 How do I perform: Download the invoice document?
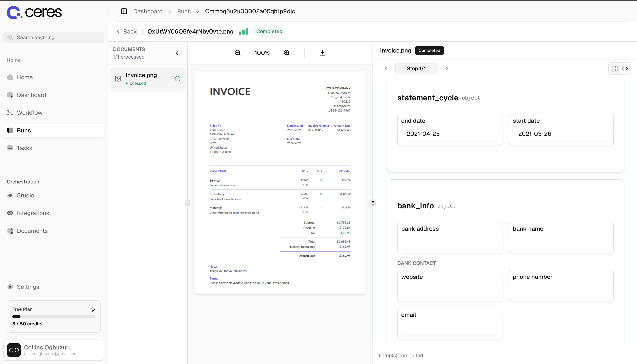322,53
